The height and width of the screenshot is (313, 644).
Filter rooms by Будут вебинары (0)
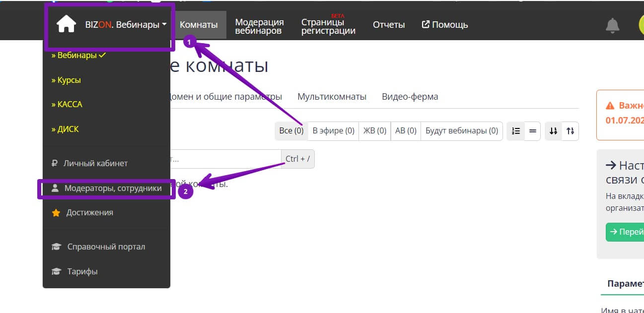click(x=462, y=131)
